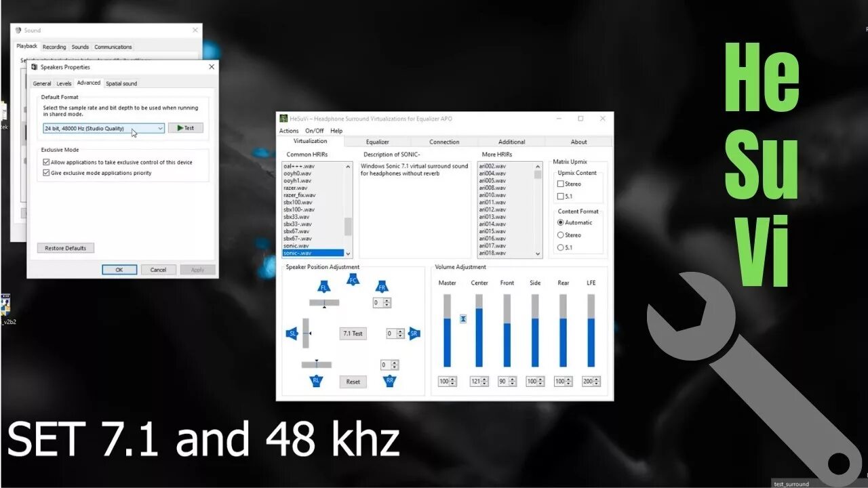The image size is (868, 488).
Task: Click the RL rear-left speaker icon
Action: tap(316, 381)
